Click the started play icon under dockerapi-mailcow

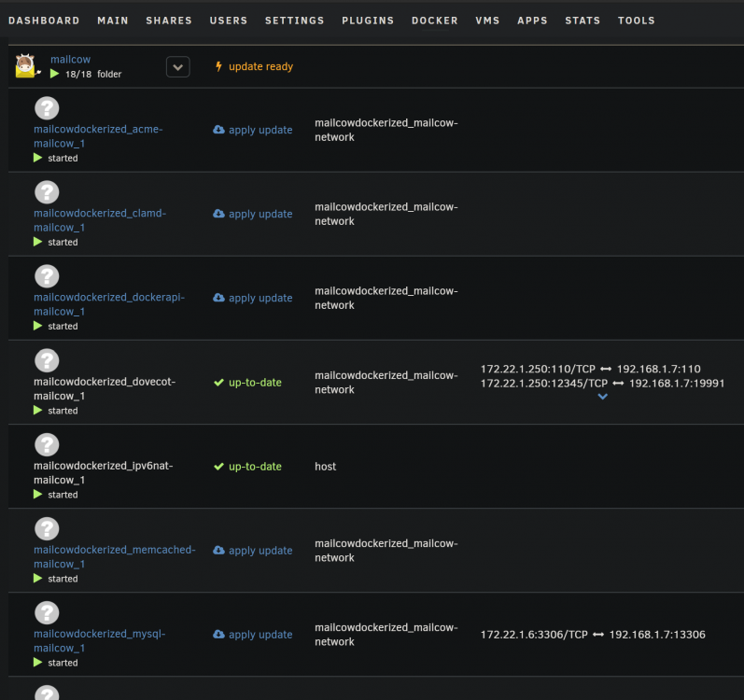[38, 326]
